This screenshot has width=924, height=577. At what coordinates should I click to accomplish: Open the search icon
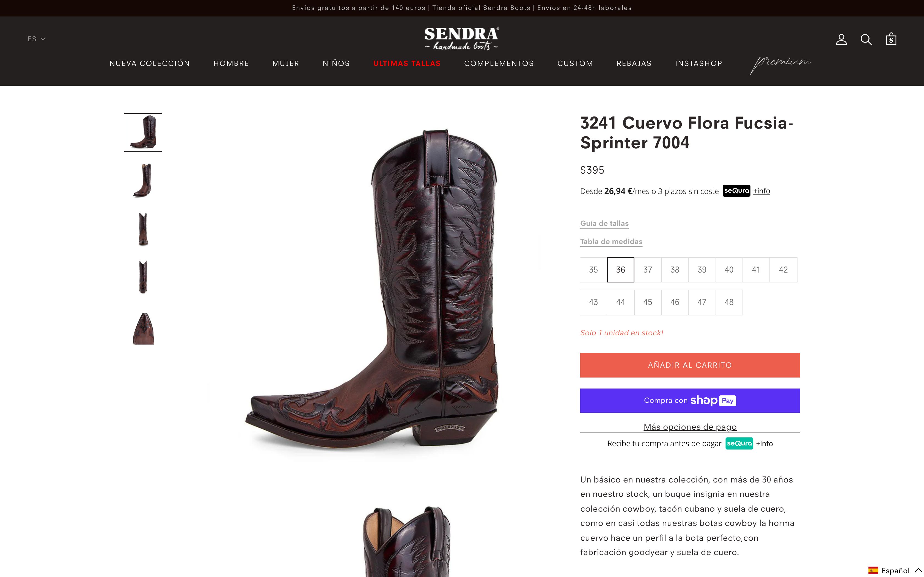866,39
